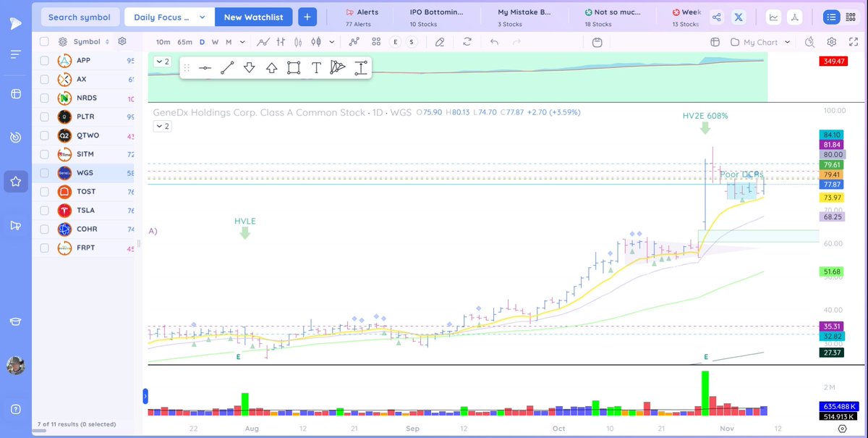Image resolution: width=868 pixels, height=438 pixels.
Task: Check the SITM row checkbox
Action: coord(45,154)
